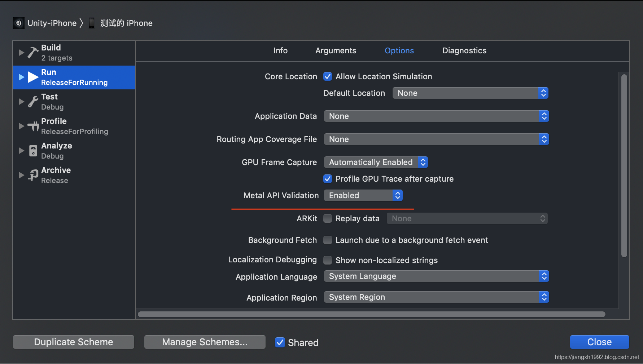Expand the Build action disclosure triangle
Viewport: 643px width, 364px height.
(x=22, y=53)
